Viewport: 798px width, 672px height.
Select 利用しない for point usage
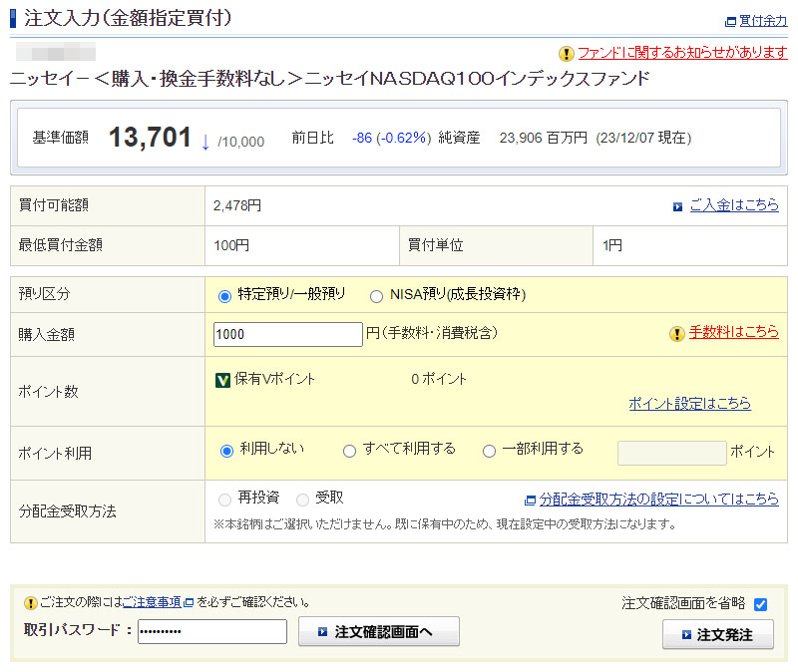point(226,451)
